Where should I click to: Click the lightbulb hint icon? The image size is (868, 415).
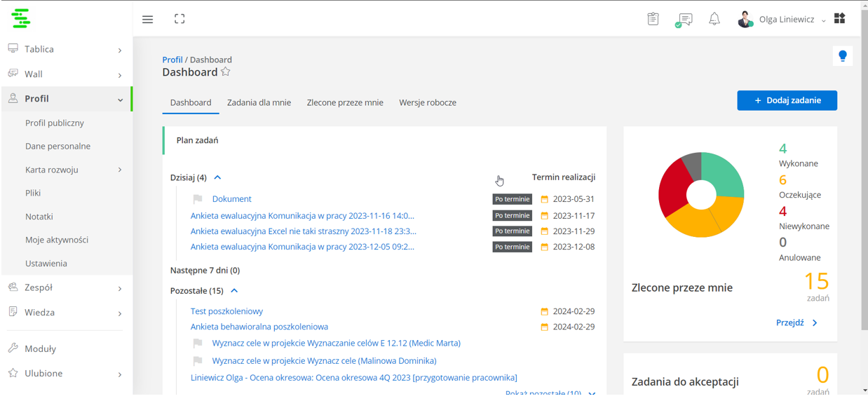pyautogui.click(x=842, y=56)
